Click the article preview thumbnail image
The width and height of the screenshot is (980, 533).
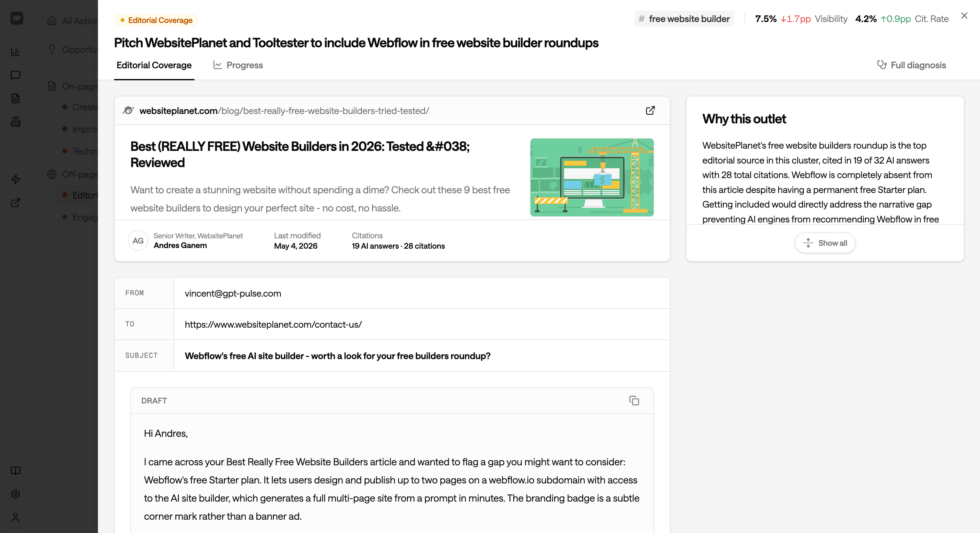coord(592,177)
